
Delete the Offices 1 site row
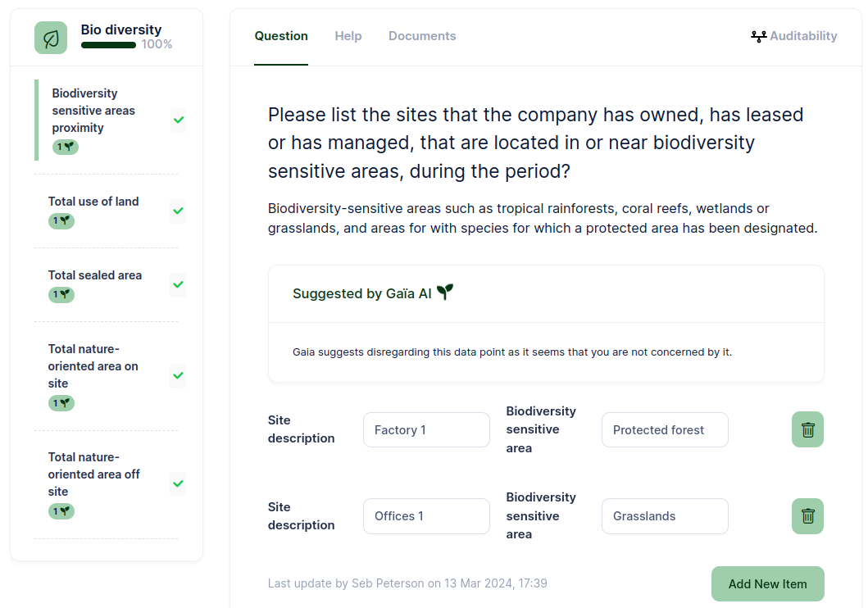807,516
